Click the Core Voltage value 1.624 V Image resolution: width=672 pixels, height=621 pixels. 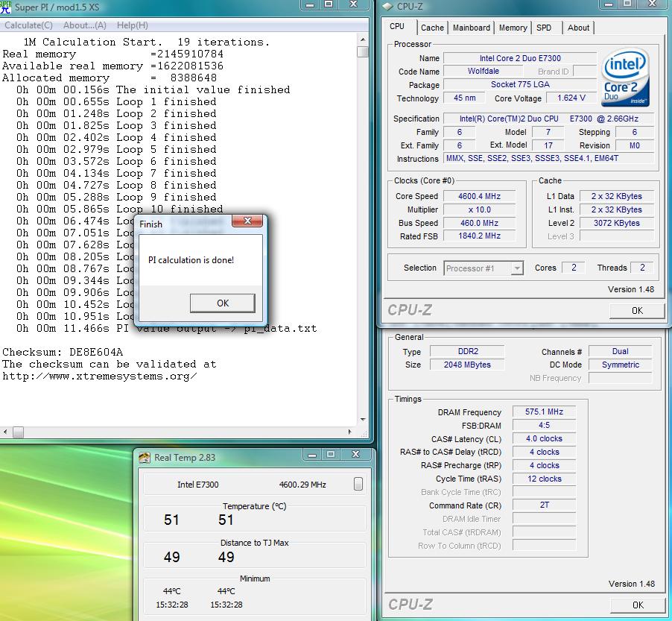(x=571, y=98)
